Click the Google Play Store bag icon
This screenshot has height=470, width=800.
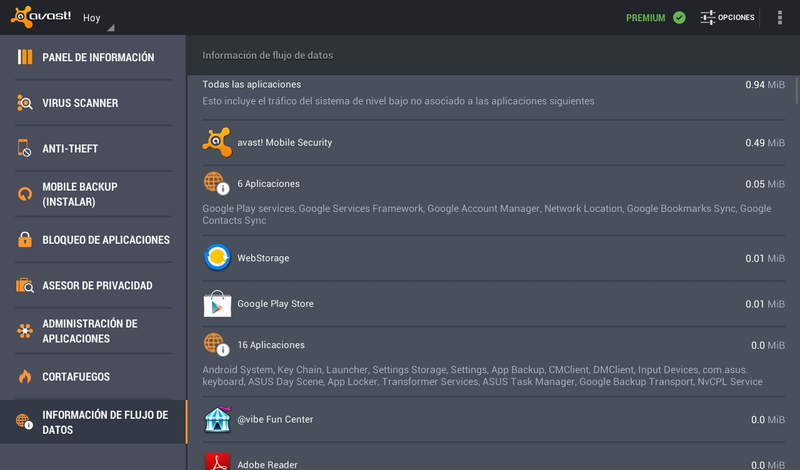(217, 304)
